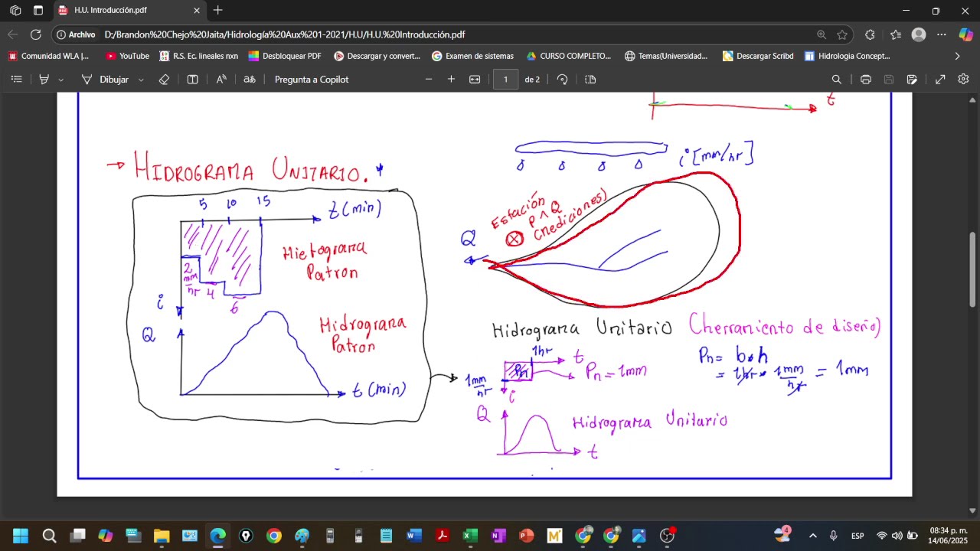The width and height of the screenshot is (980, 551).
Task: Open the address bar zoom indicator
Action: 822,34
